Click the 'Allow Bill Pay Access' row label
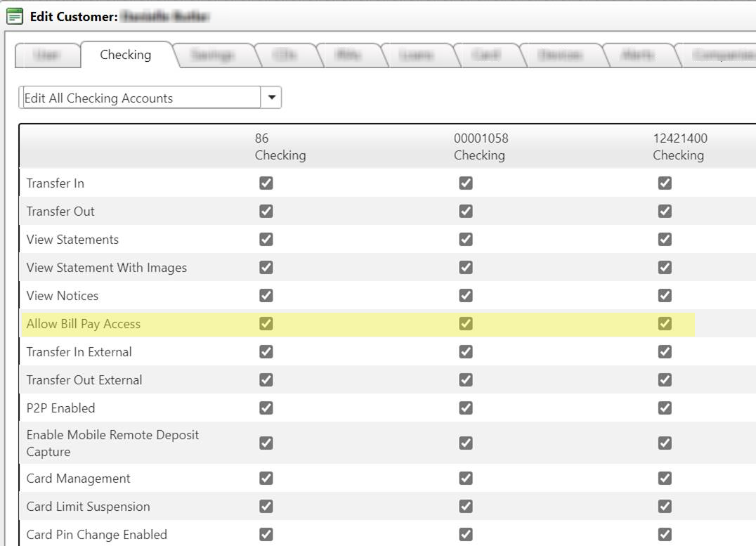 (x=84, y=324)
